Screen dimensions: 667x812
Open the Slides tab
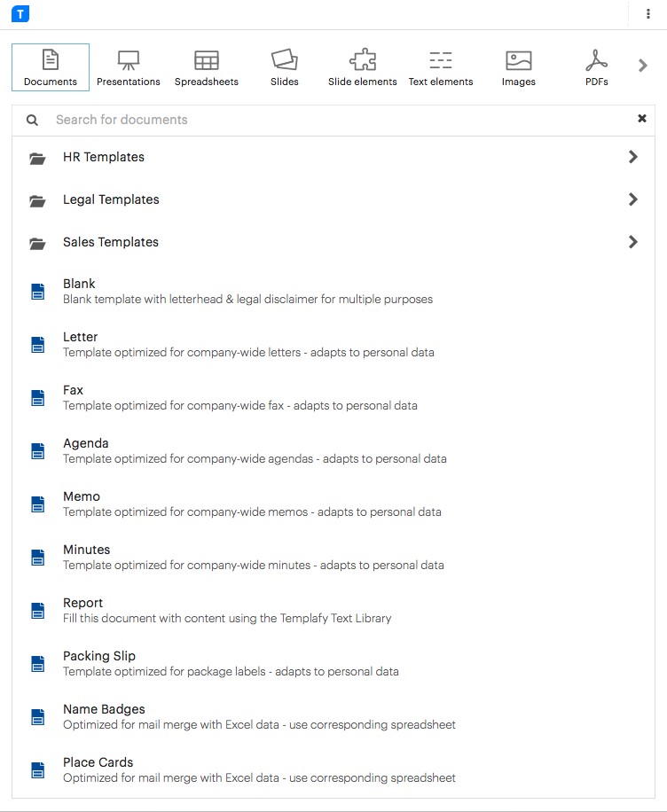click(x=285, y=67)
